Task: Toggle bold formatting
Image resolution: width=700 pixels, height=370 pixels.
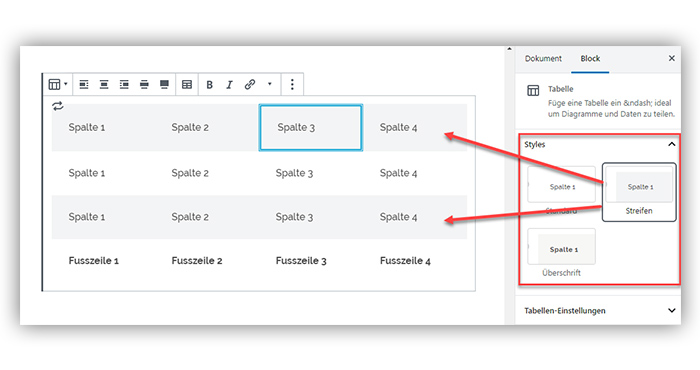Action: coord(209,85)
